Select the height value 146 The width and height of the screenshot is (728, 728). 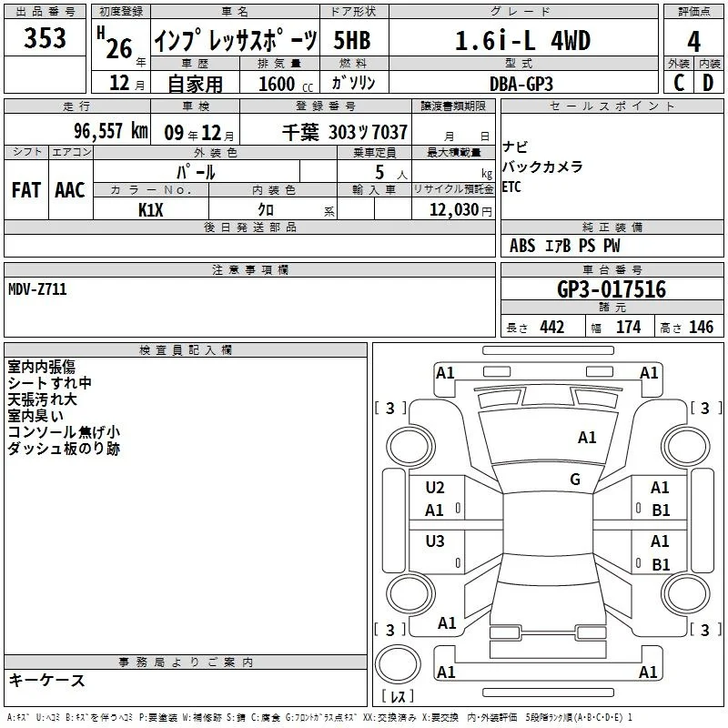click(x=701, y=328)
